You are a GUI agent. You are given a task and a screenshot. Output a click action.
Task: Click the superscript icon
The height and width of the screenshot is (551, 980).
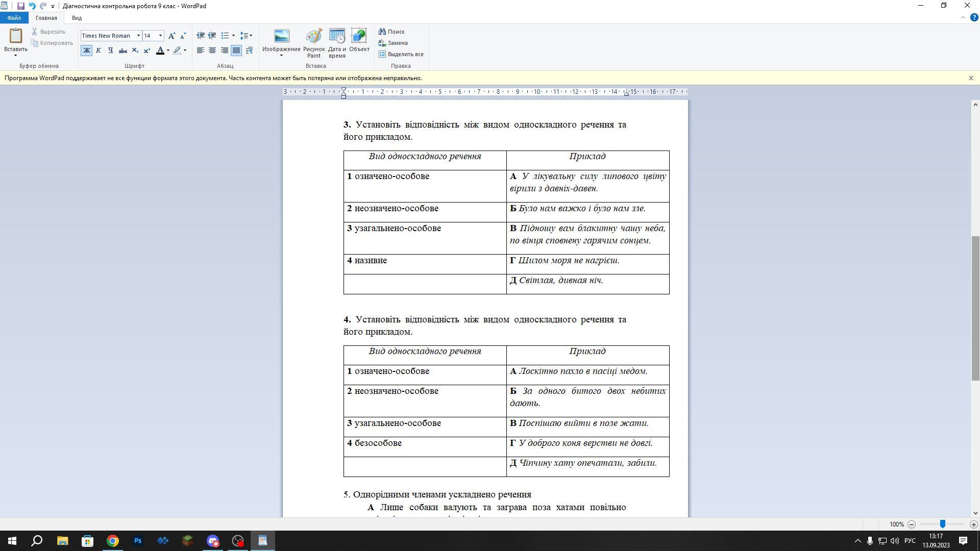pos(147,51)
